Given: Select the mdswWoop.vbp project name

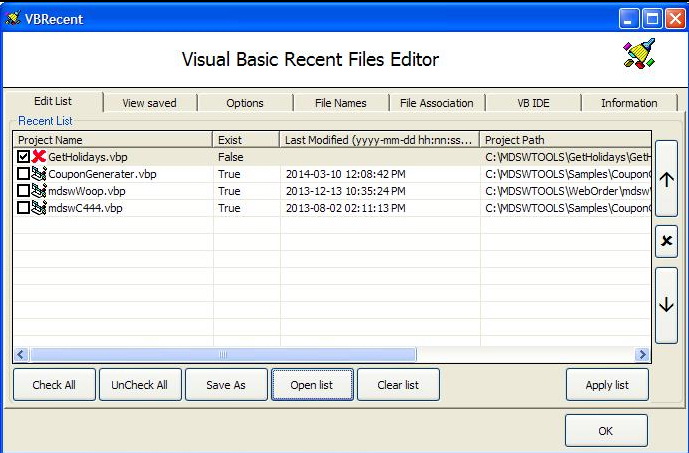Looking at the screenshot, I should [x=87, y=191].
